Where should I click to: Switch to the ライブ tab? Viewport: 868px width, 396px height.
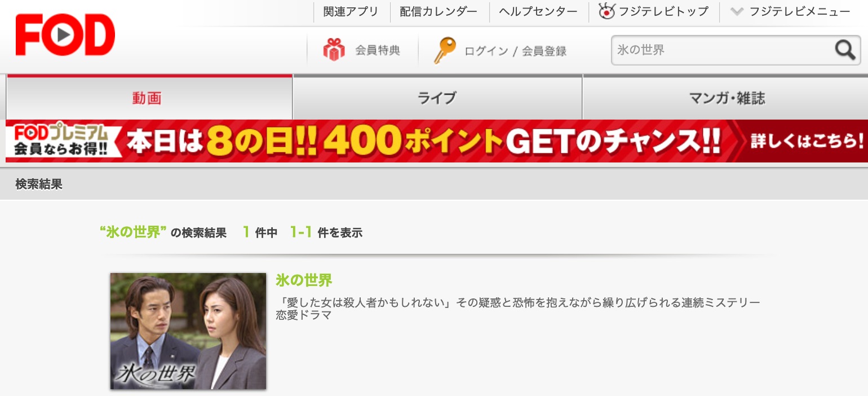[x=437, y=98]
